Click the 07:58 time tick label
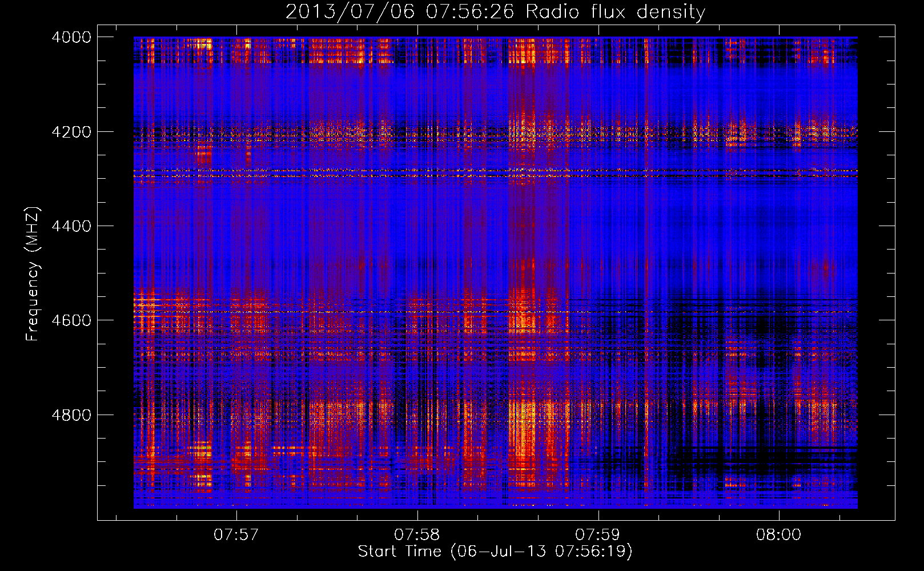 coord(417,535)
